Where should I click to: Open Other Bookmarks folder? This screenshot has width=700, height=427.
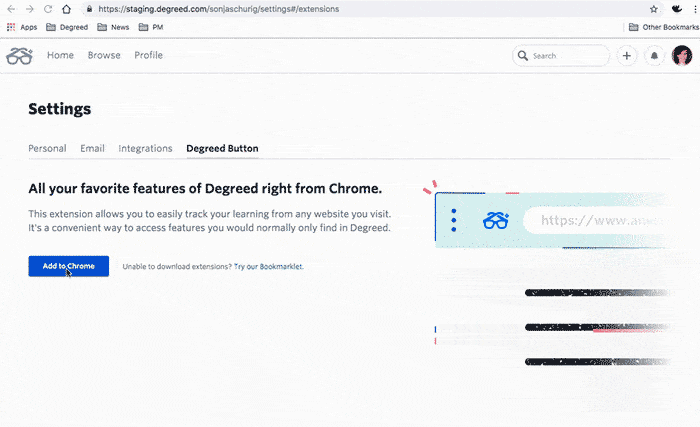click(x=663, y=27)
